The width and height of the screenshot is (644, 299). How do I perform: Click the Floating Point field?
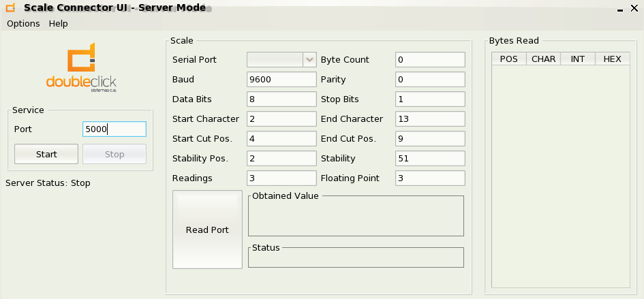pyautogui.click(x=429, y=178)
